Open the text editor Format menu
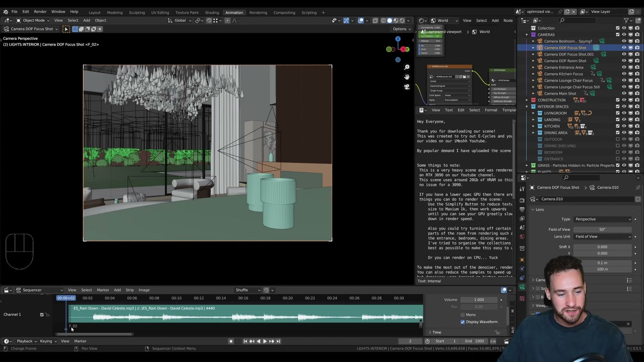644x362 pixels. tap(491, 110)
